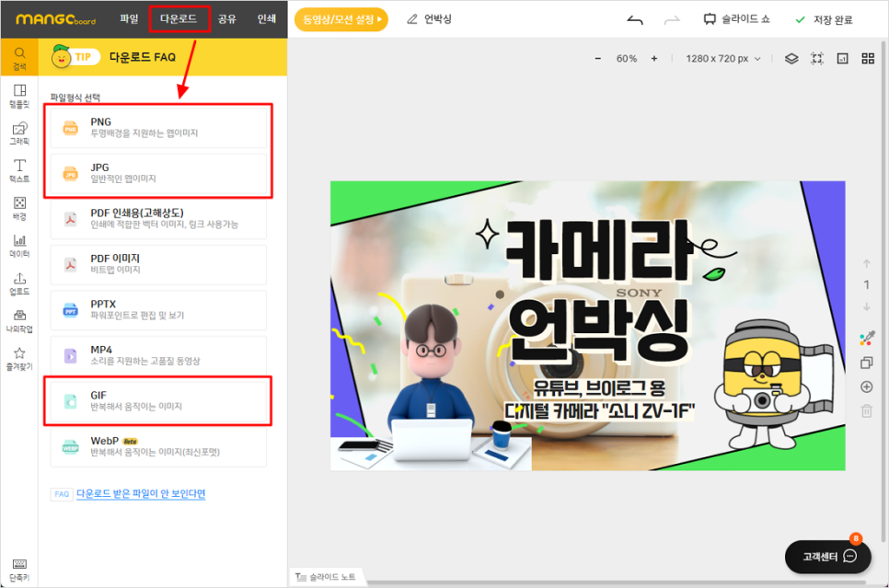Click the page size view icon

842,58
